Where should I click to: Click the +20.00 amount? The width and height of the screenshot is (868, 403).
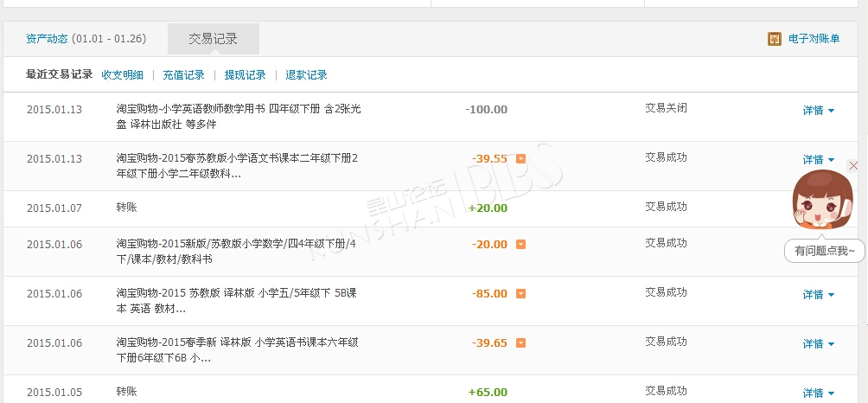[488, 208]
